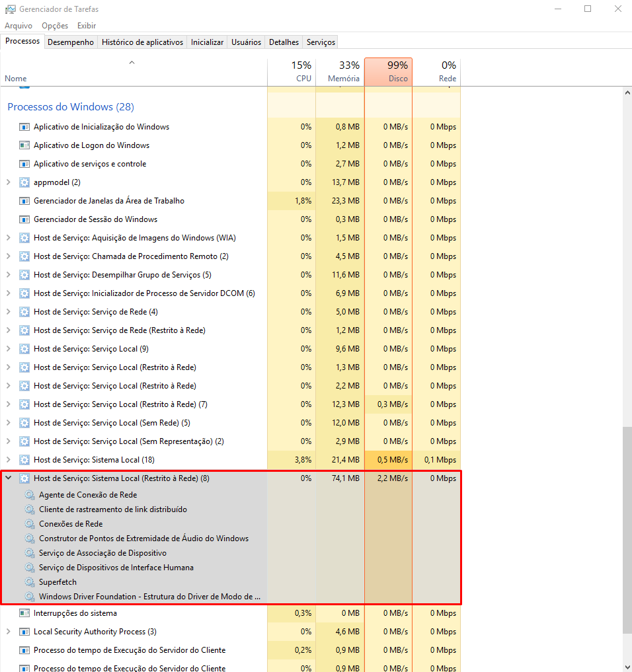The image size is (632, 672).
Task: Click Gerenciador de Janelas da Área de Trabalho icon
Action: [24, 201]
